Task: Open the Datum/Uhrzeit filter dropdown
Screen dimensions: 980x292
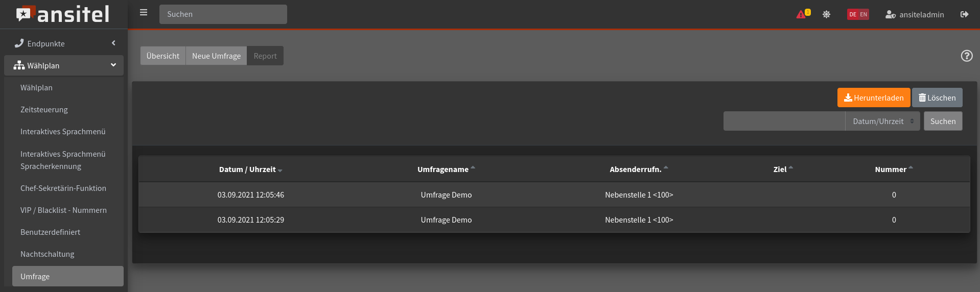Action: (x=882, y=121)
